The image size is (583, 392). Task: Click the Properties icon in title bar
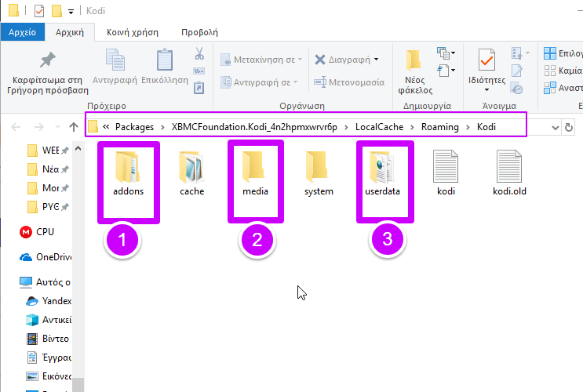pos(39,11)
